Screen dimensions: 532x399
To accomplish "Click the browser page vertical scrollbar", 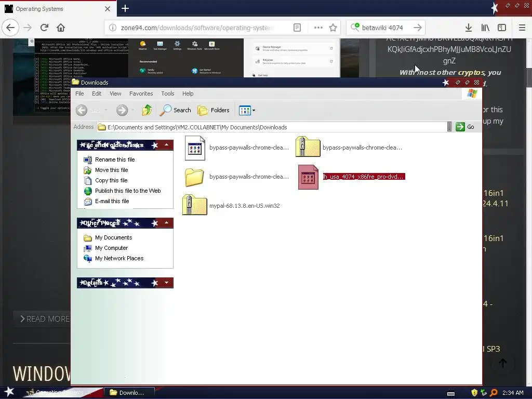I will [x=528, y=77].
